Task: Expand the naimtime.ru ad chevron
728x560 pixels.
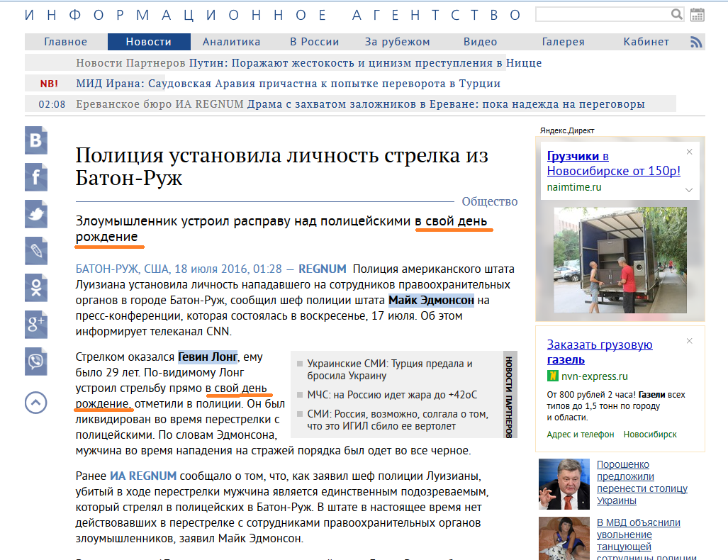Action: 689,189
